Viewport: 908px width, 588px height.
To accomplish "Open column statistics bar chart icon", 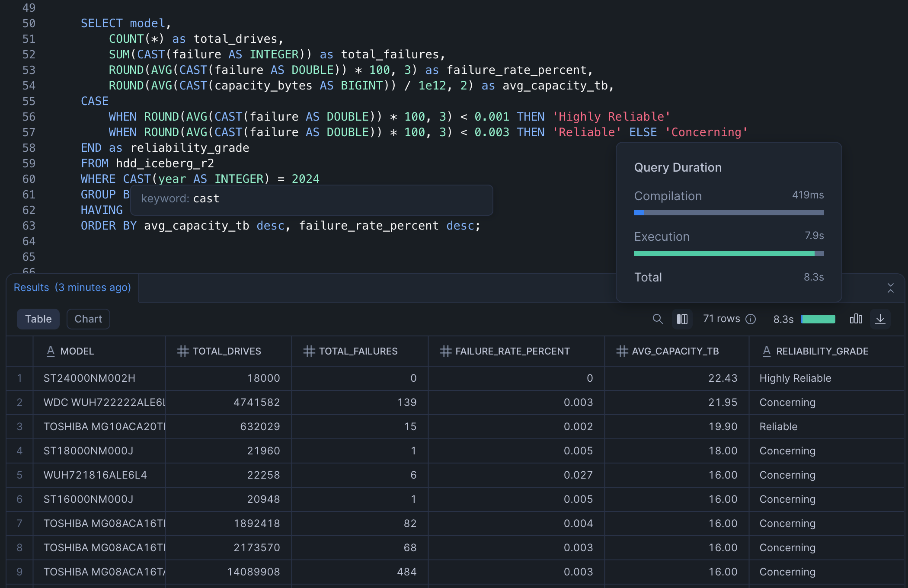I will [856, 319].
